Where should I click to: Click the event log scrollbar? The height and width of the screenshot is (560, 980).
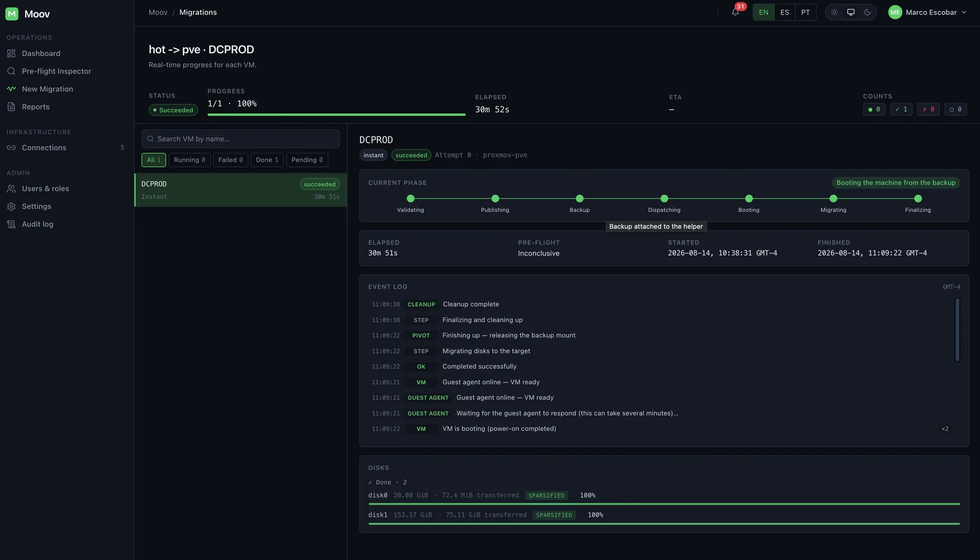point(957,330)
